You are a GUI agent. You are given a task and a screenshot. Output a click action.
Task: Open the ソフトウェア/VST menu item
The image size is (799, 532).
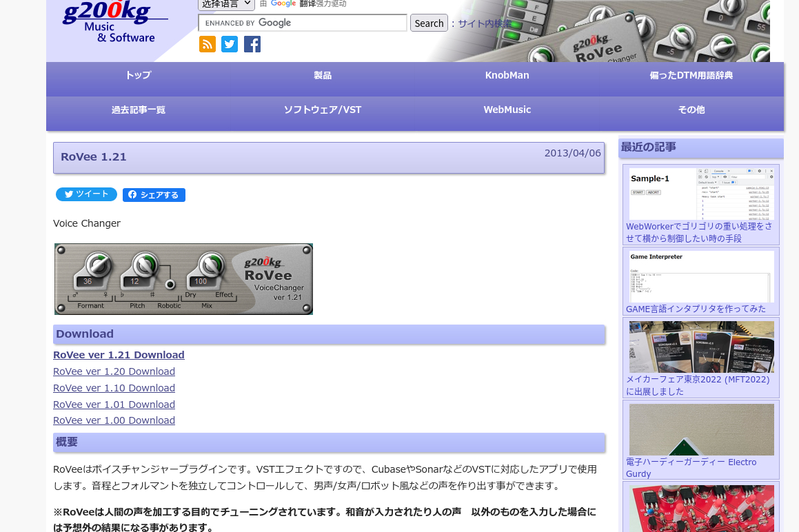click(323, 110)
